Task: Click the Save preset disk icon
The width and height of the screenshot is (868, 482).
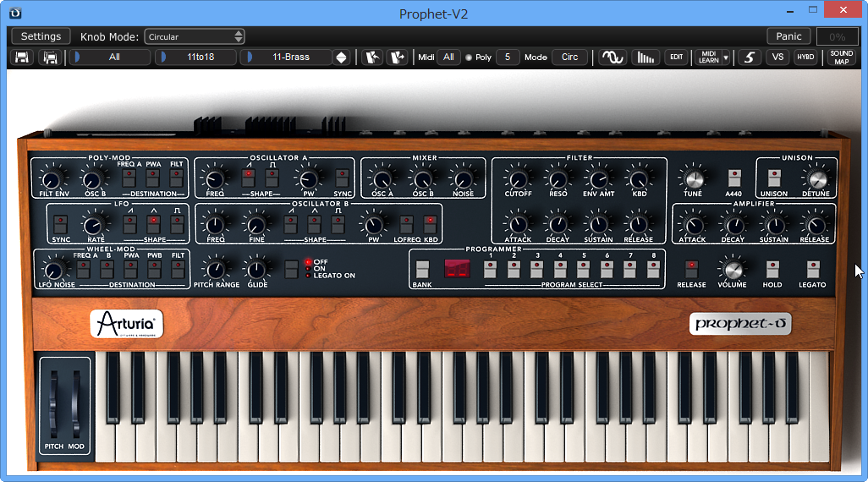Action: [x=22, y=57]
